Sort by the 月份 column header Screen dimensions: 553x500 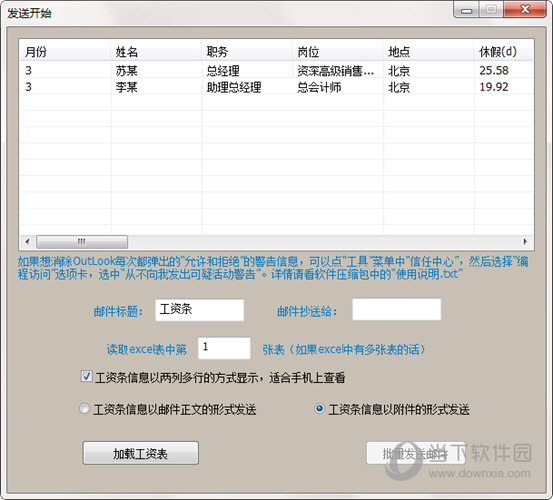(x=65, y=52)
